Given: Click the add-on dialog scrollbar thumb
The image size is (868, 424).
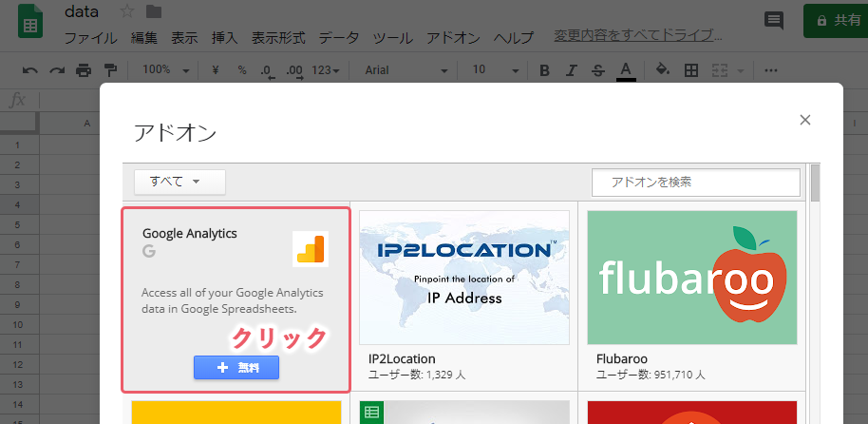Looking at the screenshot, I should [x=815, y=183].
